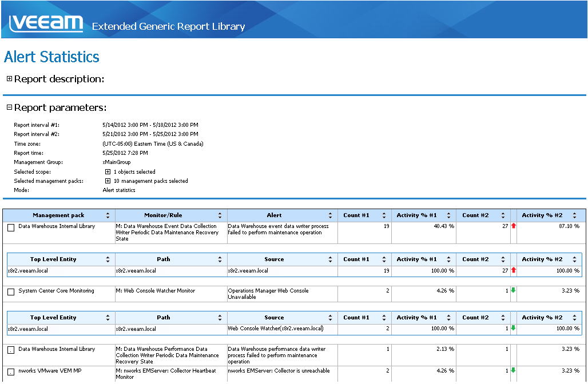
Task: Click red up arrow in Data Warehouse Event Data Collection row
Action: (x=514, y=226)
